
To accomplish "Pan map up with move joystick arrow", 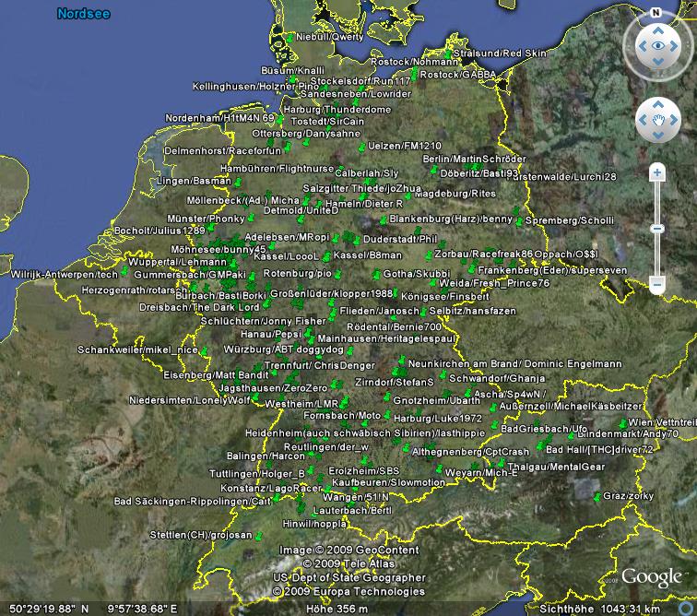I will 657,105.
